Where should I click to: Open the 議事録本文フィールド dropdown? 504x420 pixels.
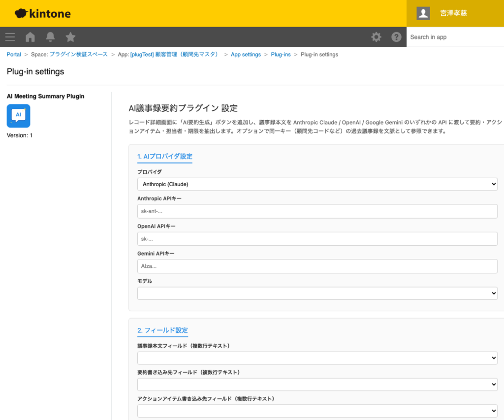pyautogui.click(x=316, y=358)
